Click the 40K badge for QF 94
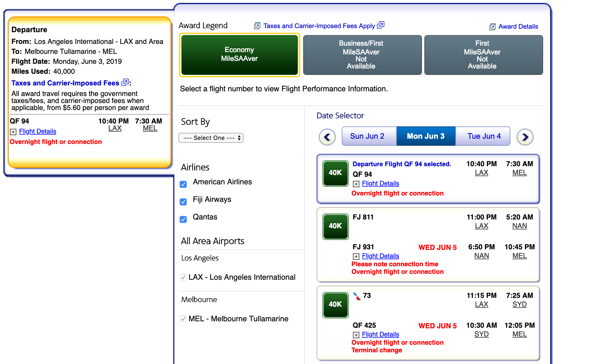 (335, 173)
